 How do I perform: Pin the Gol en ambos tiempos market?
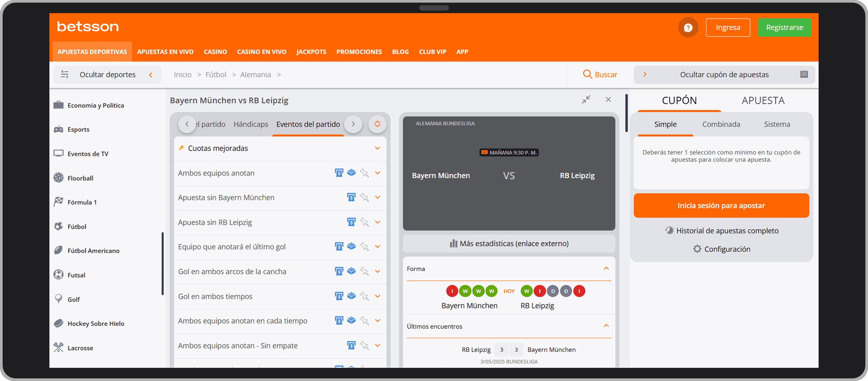point(364,296)
